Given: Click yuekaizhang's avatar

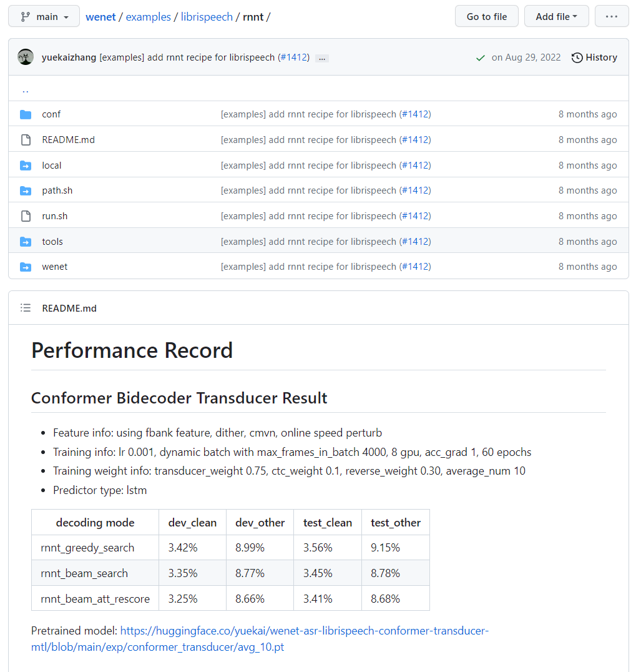Looking at the screenshot, I should [25, 57].
